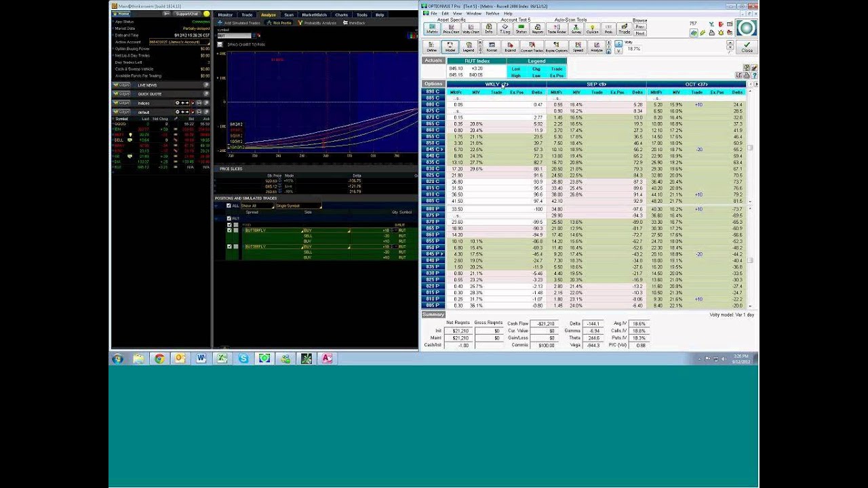The width and height of the screenshot is (868, 488).
Task: Toggle the RUT group checkbox in positions
Action: point(229,218)
